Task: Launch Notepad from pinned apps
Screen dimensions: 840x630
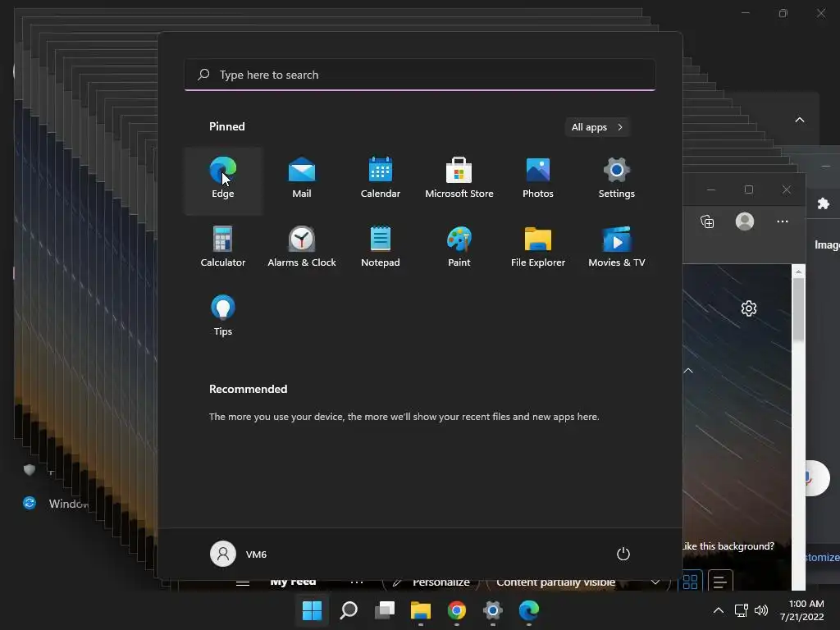Action: coord(381,248)
